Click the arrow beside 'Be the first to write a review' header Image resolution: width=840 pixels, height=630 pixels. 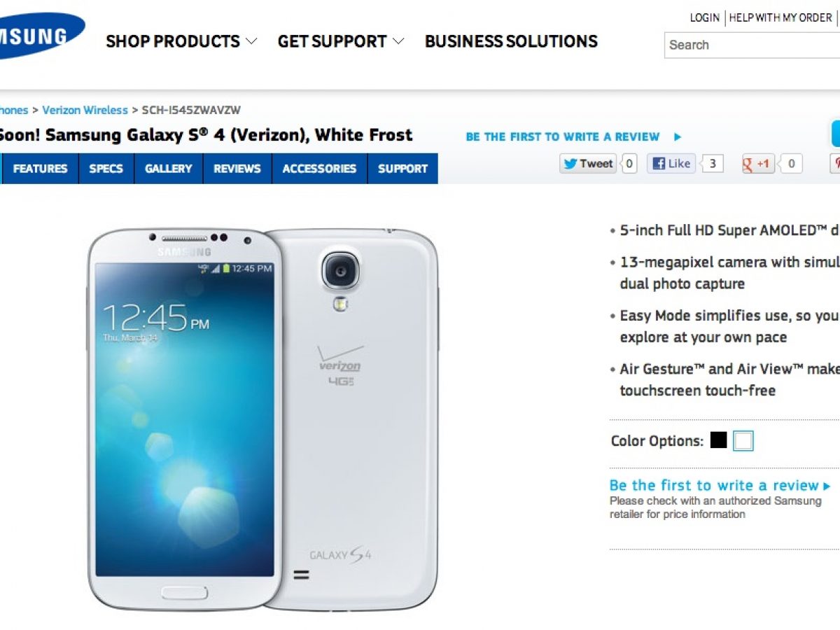tap(677, 137)
